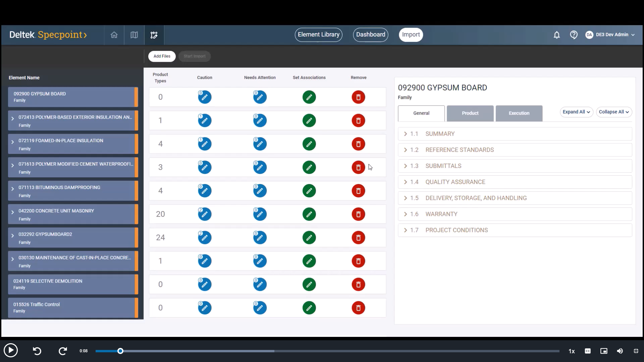644x362 pixels.
Task: Mute the video volume
Action: [620, 351]
